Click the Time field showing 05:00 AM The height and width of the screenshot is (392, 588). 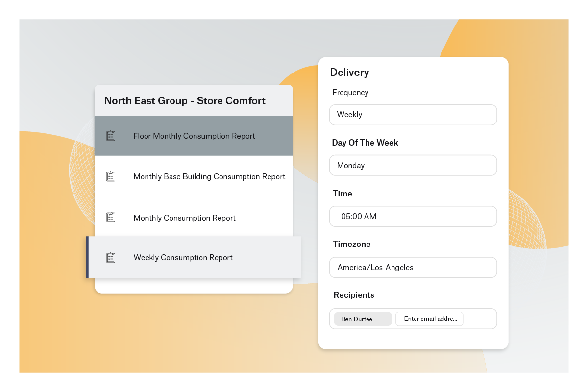tap(413, 216)
